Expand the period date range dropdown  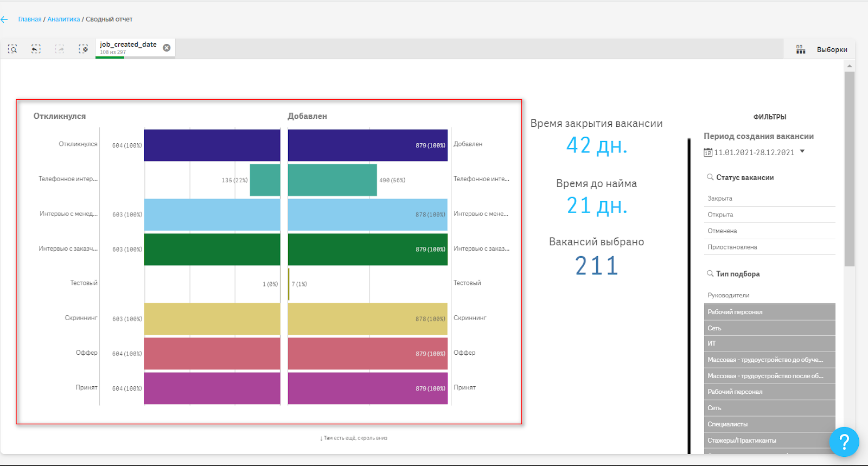(802, 151)
